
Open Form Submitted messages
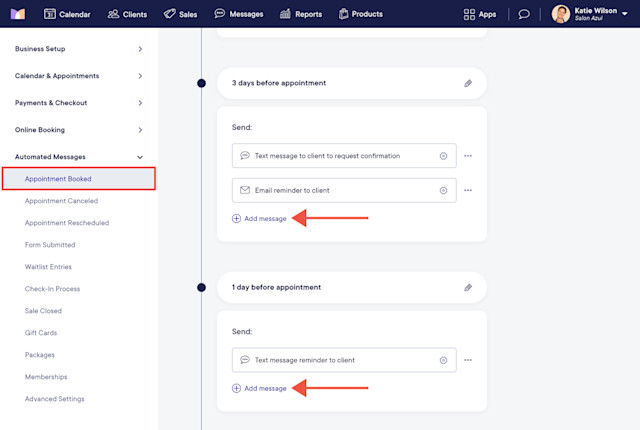tap(50, 245)
